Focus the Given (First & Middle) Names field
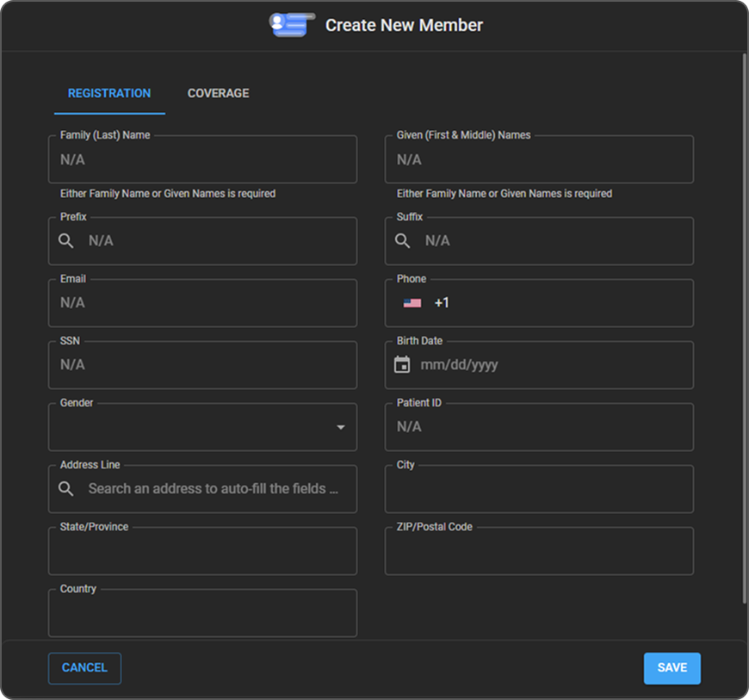This screenshot has height=700, width=749. pyautogui.click(x=539, y=159)
